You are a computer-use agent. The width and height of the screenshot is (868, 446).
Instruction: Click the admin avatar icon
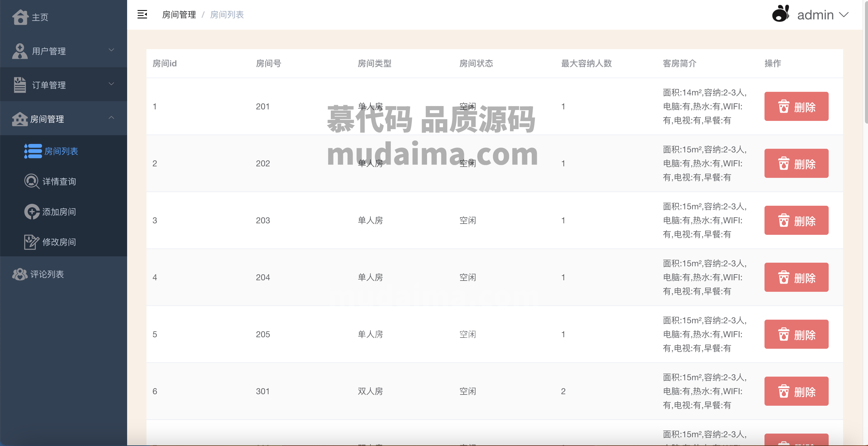point(781,14)
